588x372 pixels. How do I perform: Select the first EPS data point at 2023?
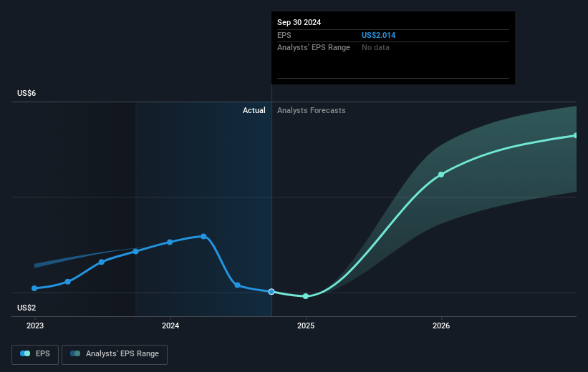tap(34, 288)
